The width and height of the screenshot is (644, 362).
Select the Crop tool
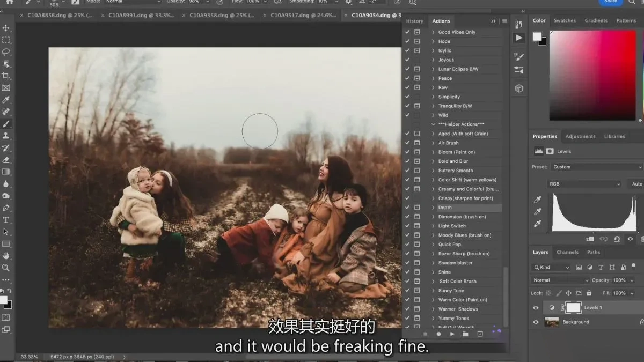6,76
